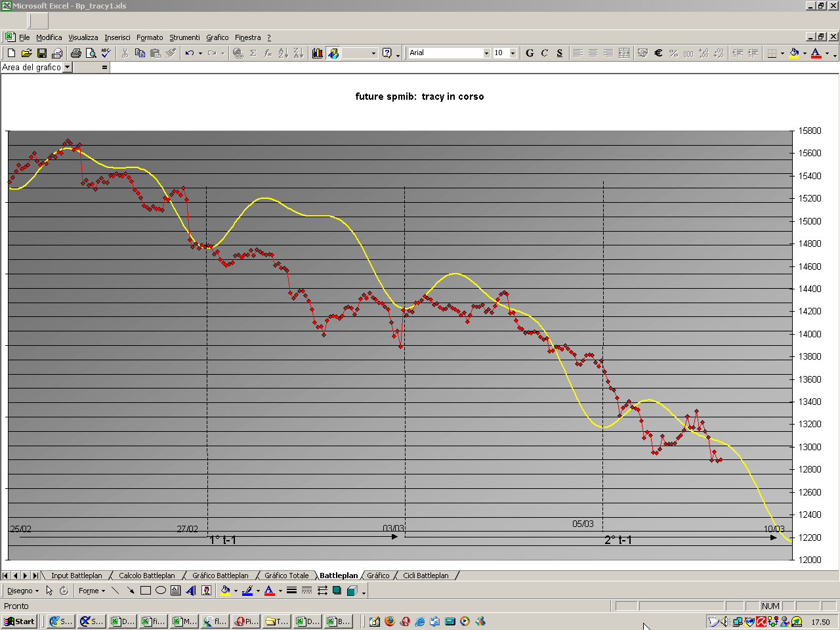Viewport: 840px width, 630px height.
Task: Open the Disegno drawing menu
Action: tap(23, 591)
